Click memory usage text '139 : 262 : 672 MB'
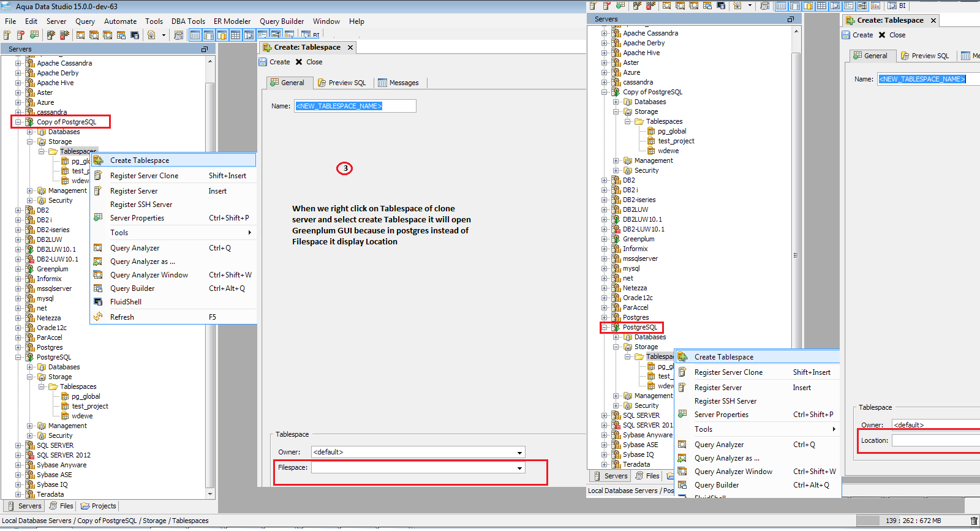980x531 pixels. (x=913, y=521)
